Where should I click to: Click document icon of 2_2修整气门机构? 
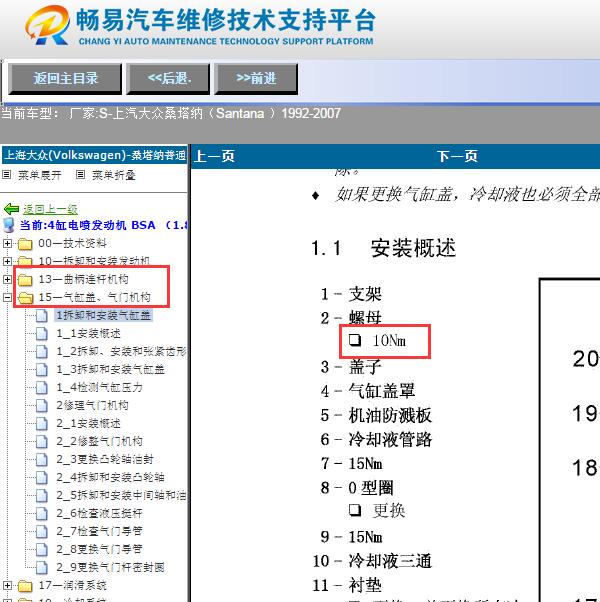[41, 442]
